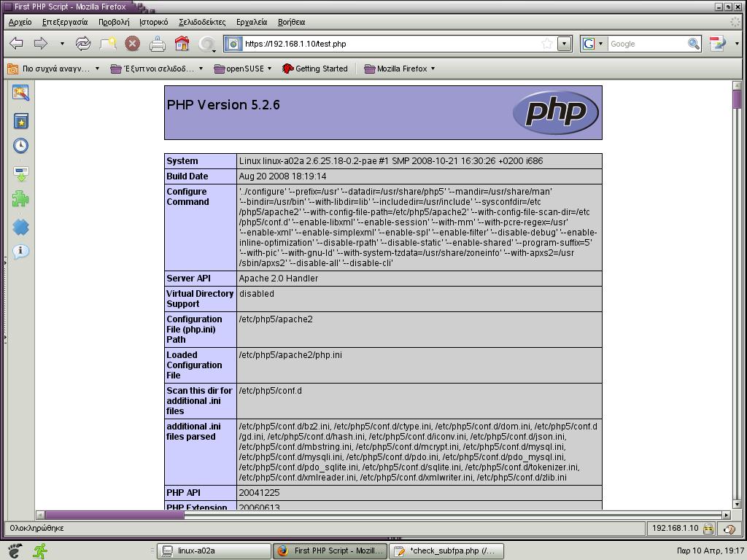Click the site identity icon in the URL bar
The height and width of the screenshot is (560, 747).
click(x=233, y=44)
